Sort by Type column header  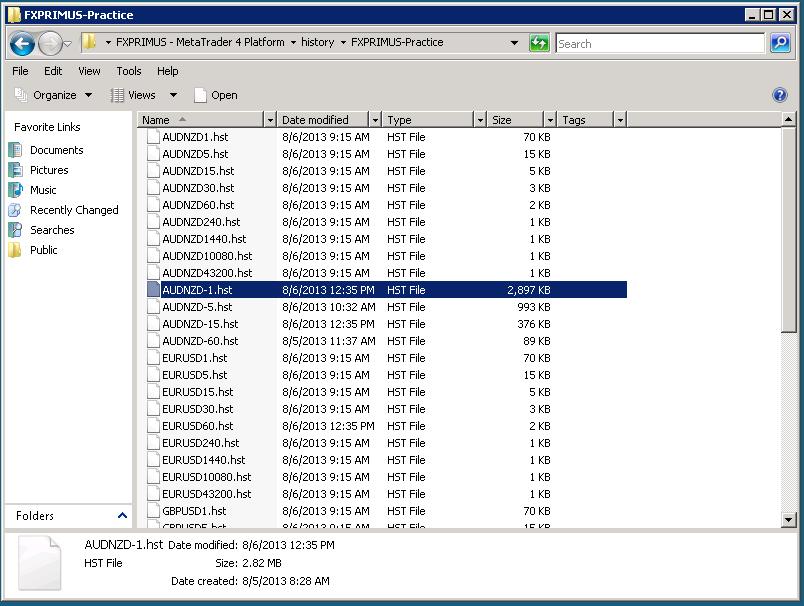click(429, 120)
